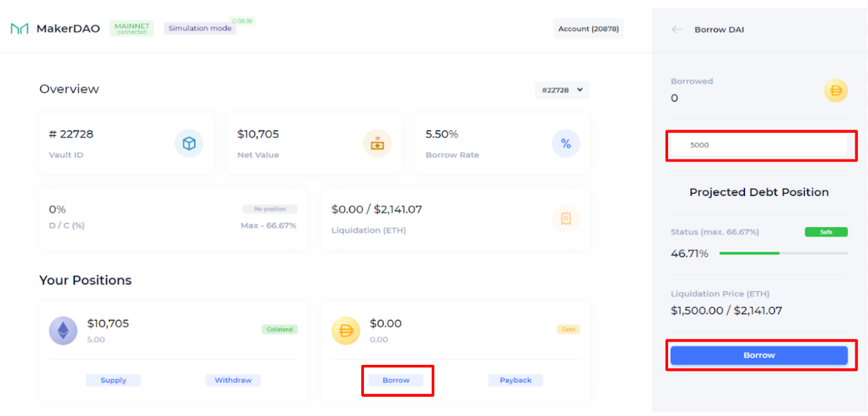
Task: Click the Borrow DAI panel title
Action: pos(719,30)
